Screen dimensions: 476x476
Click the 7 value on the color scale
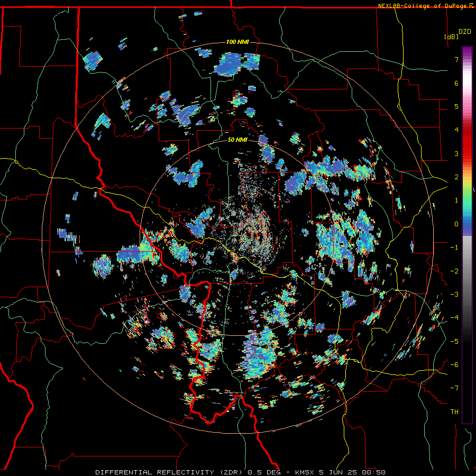(456, 59)
